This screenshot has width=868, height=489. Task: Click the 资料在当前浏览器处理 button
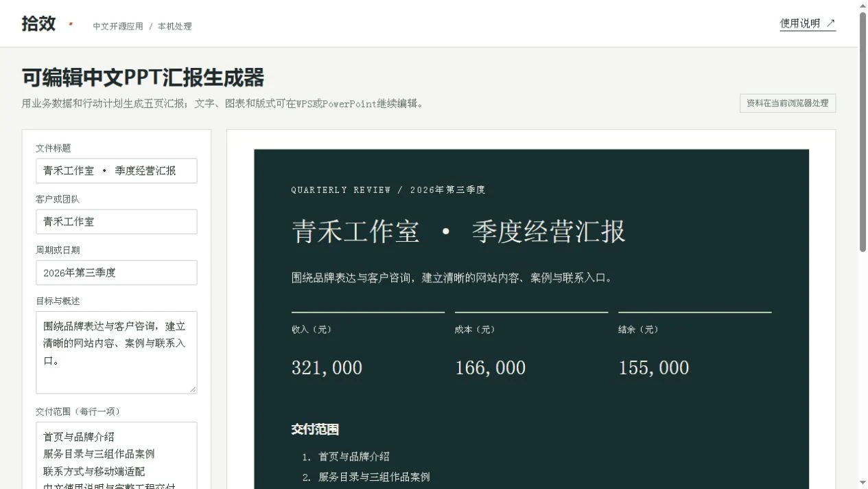point(788,103)
